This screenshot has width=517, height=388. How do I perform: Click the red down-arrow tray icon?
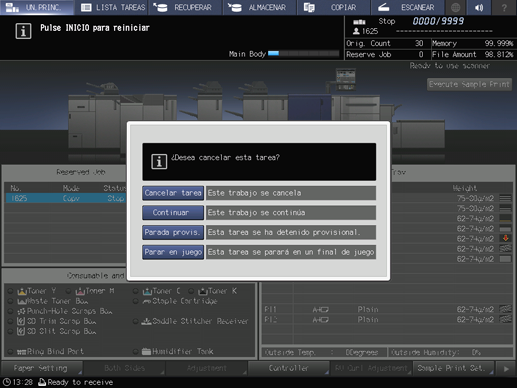click(506, 238)
